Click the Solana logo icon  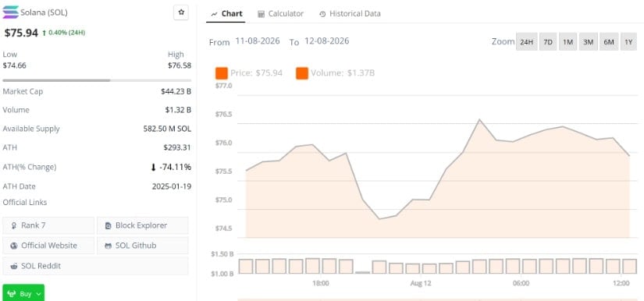[10, 12]
